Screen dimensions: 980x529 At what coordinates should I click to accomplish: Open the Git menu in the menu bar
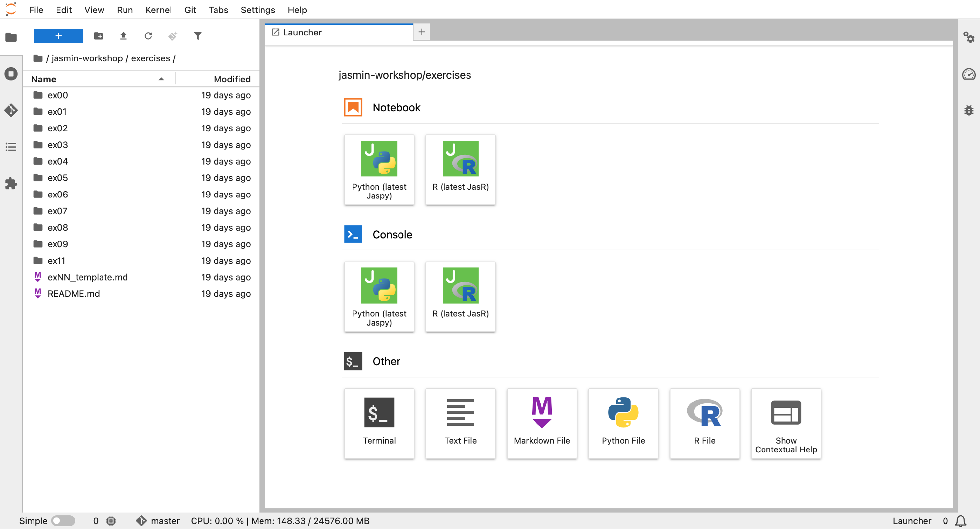[x=190, y=10]
